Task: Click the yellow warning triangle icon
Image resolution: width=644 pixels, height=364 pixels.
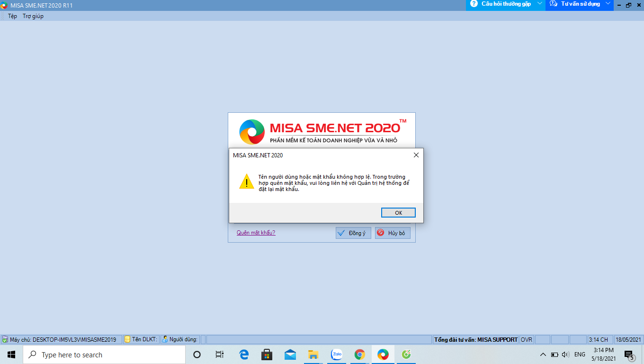Action: [x=246, y=182]
